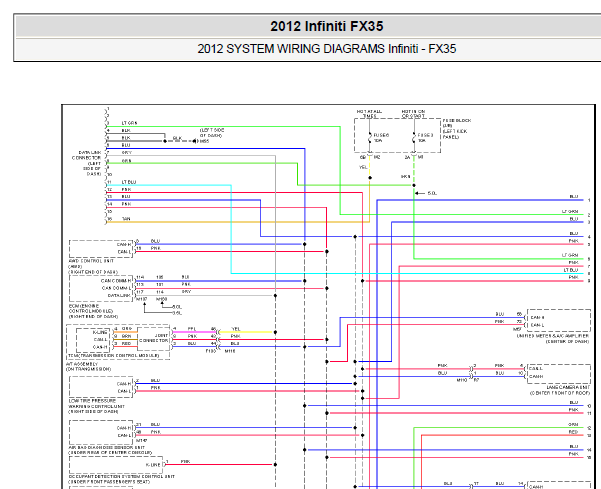Click the ORG wire label inside the TCM
601x489 pixels.
(127, 328)
